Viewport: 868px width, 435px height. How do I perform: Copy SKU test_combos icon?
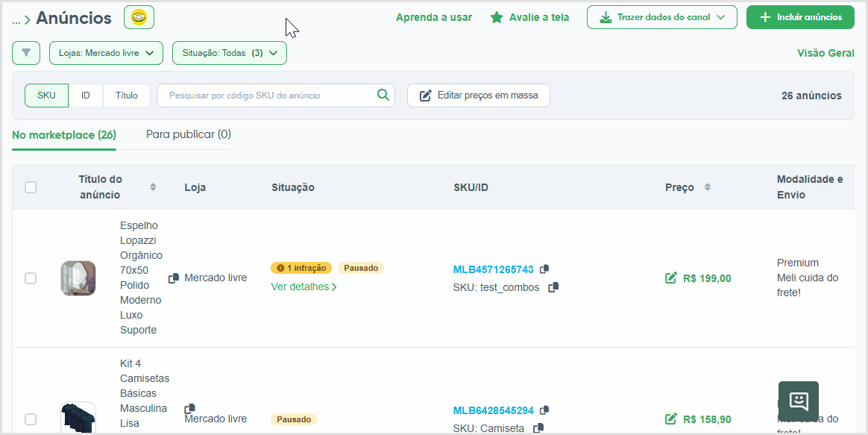point(553,287)
